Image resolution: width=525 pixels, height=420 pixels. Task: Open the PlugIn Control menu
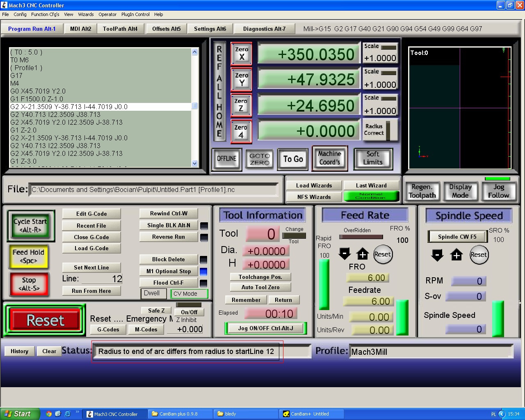click(135, 14)
